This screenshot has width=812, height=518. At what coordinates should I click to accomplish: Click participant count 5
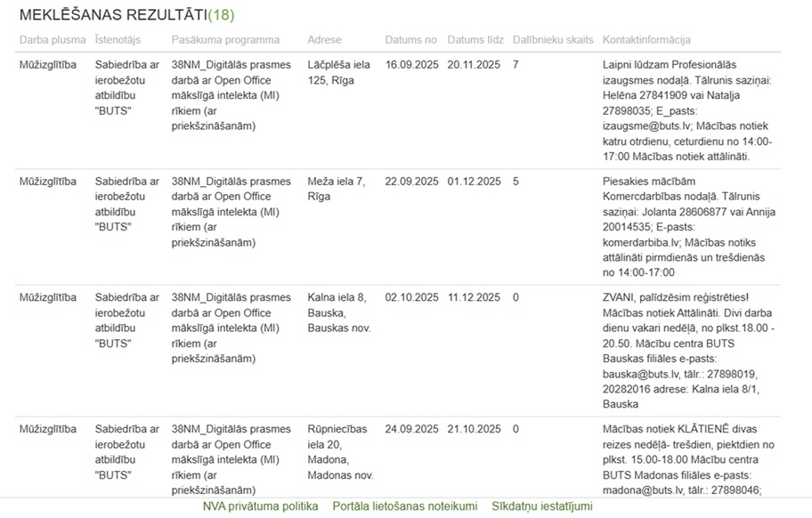516,181
